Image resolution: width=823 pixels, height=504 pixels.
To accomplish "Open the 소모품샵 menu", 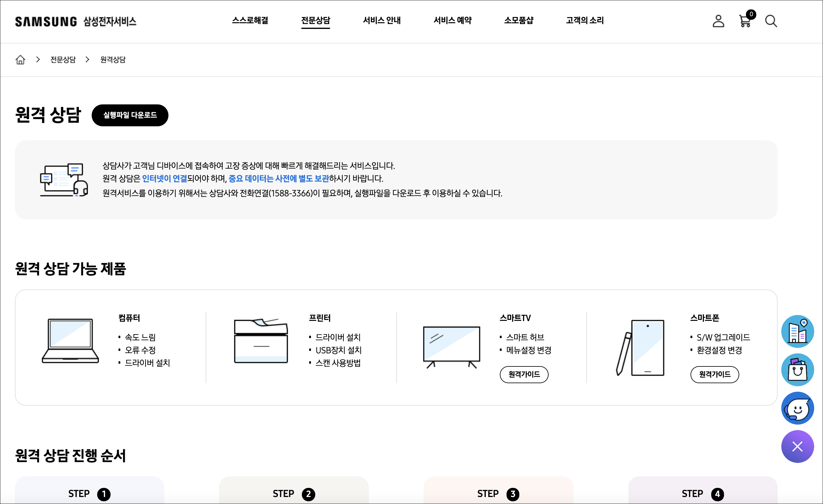I will [x=519, y=21].
